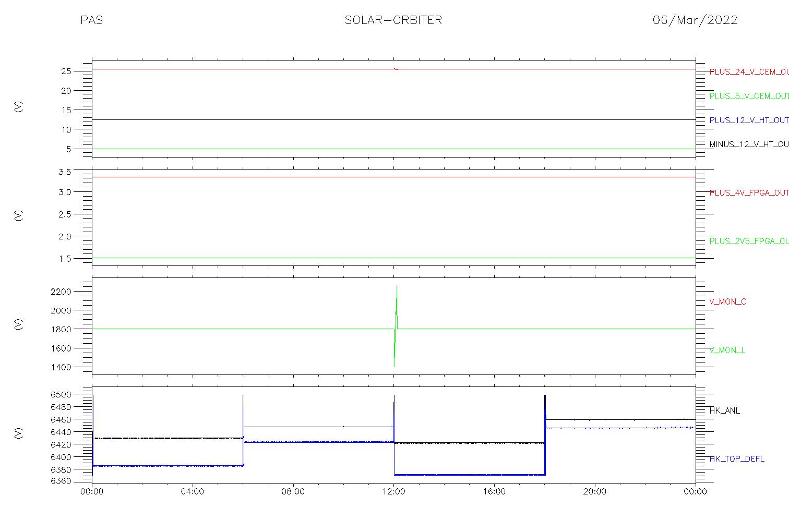Select the 3.0 axis tick label
Viewport: 789px width, 532px height.
click(65, 192)
